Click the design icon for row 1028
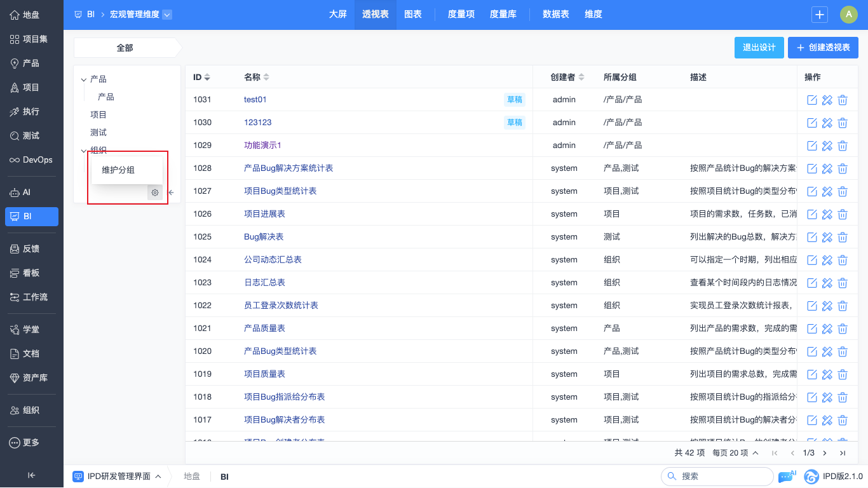868x488 pixels. 827,168
